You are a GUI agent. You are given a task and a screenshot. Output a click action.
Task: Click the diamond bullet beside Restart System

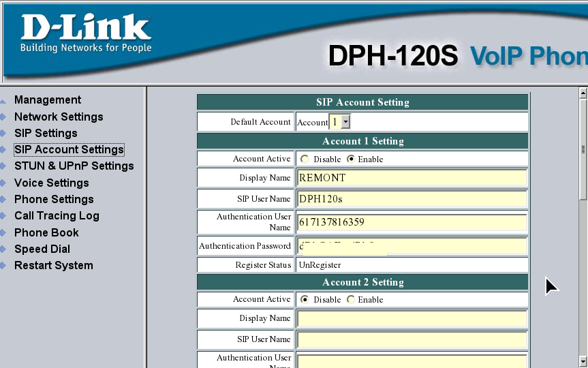[x=3, y=265]
